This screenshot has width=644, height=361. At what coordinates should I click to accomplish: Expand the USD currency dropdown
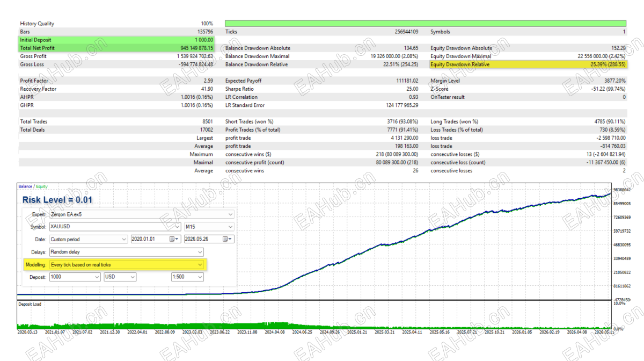[120, 277]
